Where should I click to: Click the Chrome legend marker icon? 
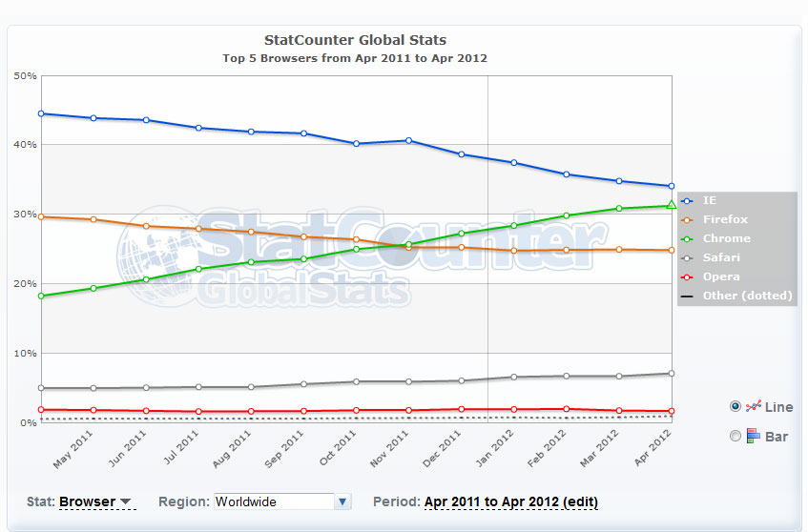[x=687, y=238]
